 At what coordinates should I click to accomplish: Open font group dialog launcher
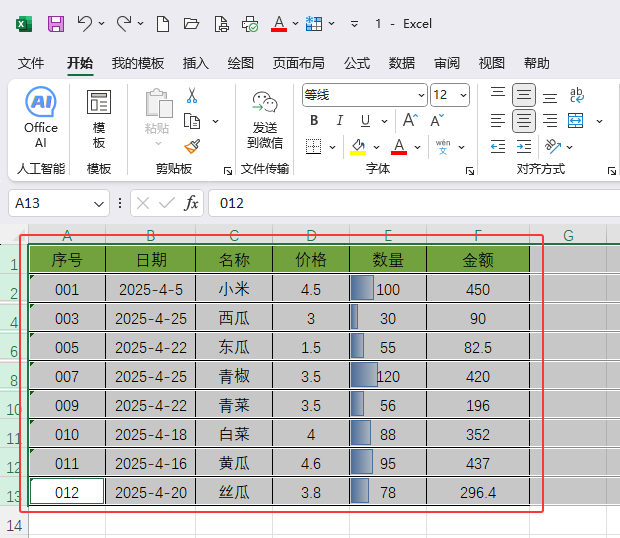[470, 171]
